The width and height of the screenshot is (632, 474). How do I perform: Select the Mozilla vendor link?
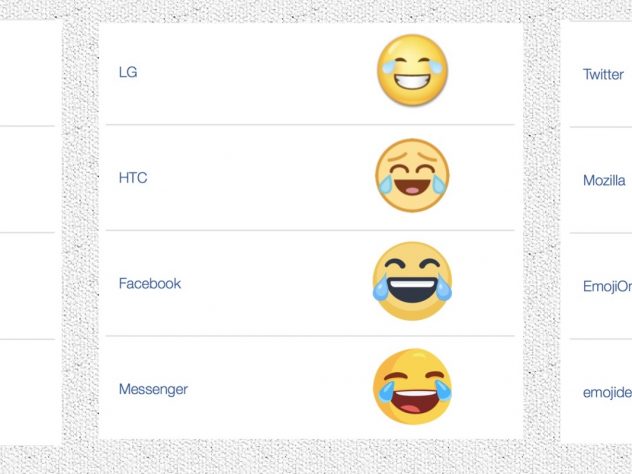604,180
